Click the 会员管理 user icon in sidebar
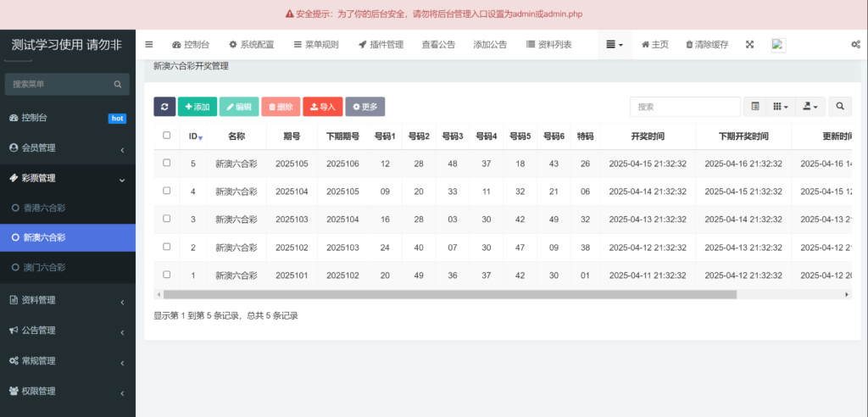 coord(14,147)
